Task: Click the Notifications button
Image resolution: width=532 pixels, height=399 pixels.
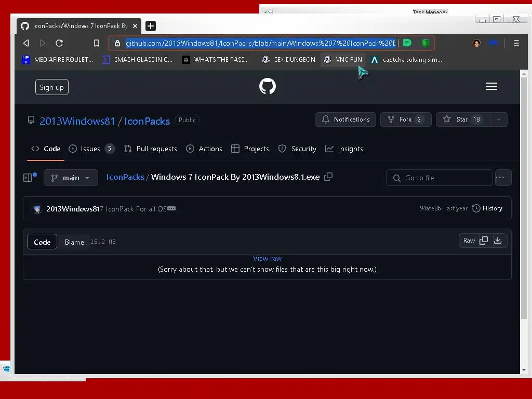Action: [345, 119]
